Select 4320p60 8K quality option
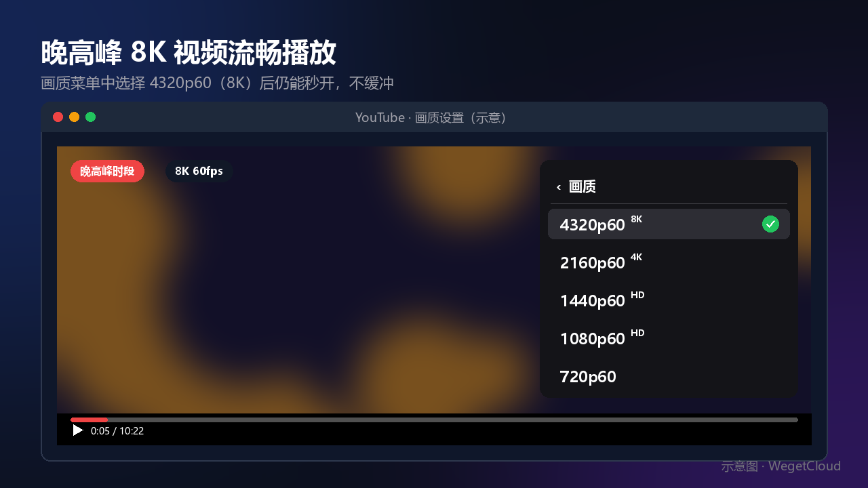 tap(669, 224)
